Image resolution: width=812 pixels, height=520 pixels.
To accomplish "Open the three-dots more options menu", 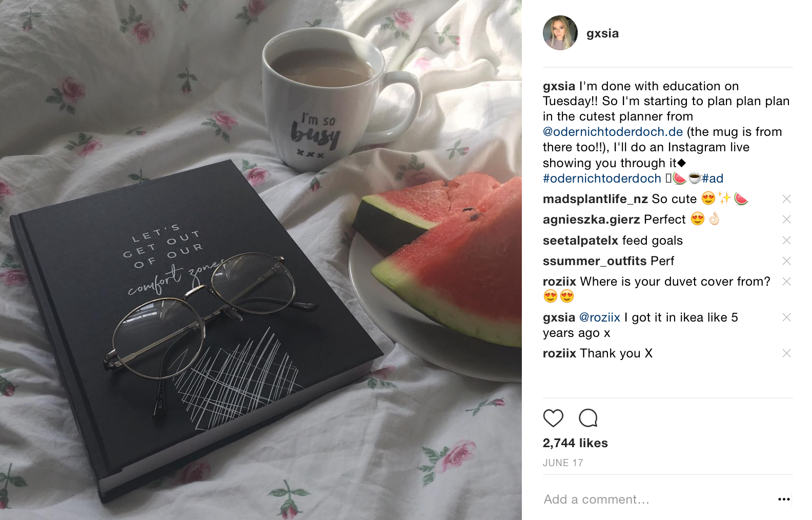I will click(784, 499).
